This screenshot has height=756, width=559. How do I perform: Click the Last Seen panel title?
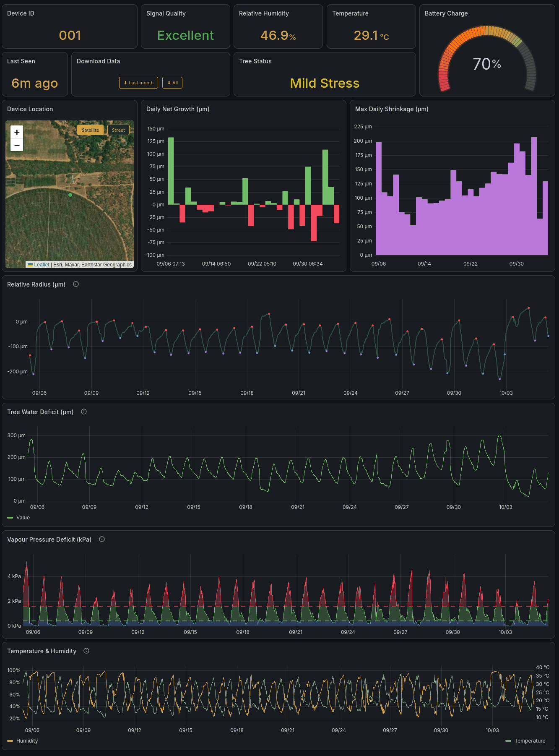click(21, 61)
